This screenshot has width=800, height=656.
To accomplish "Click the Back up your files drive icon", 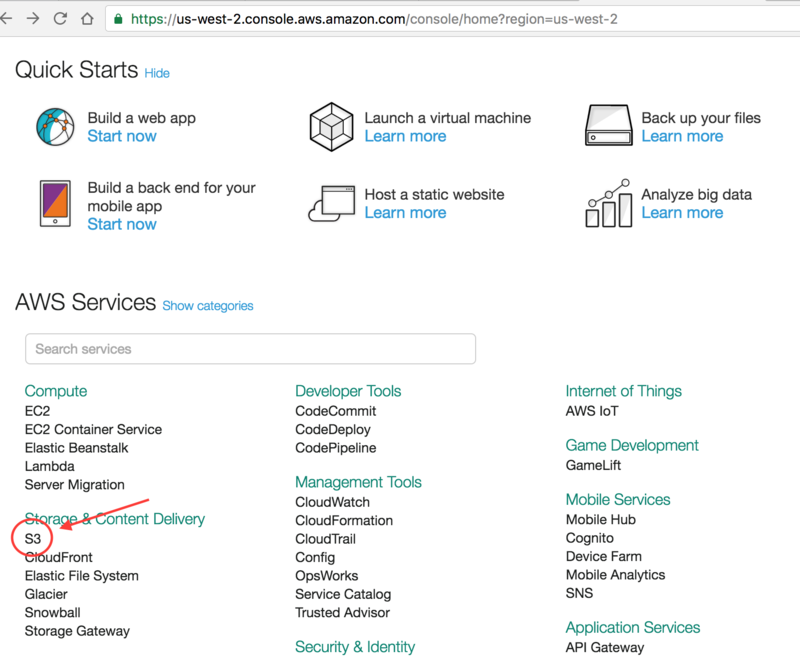I will pos(608,125).
